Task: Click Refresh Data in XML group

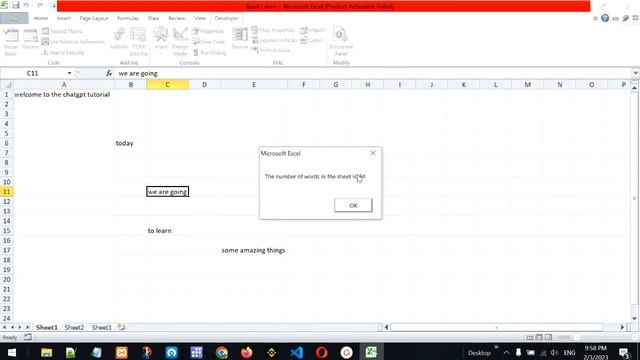Action: click(271, 50)
